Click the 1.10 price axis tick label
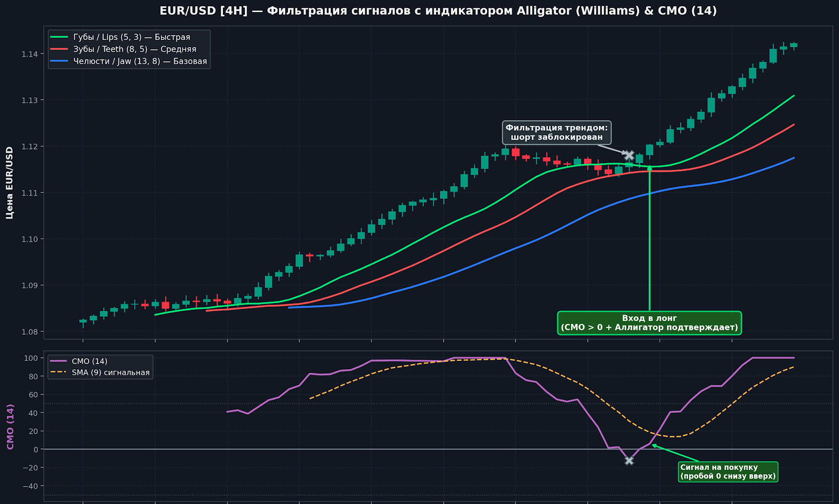Viewport: 839px width, 504px height. 29,239
